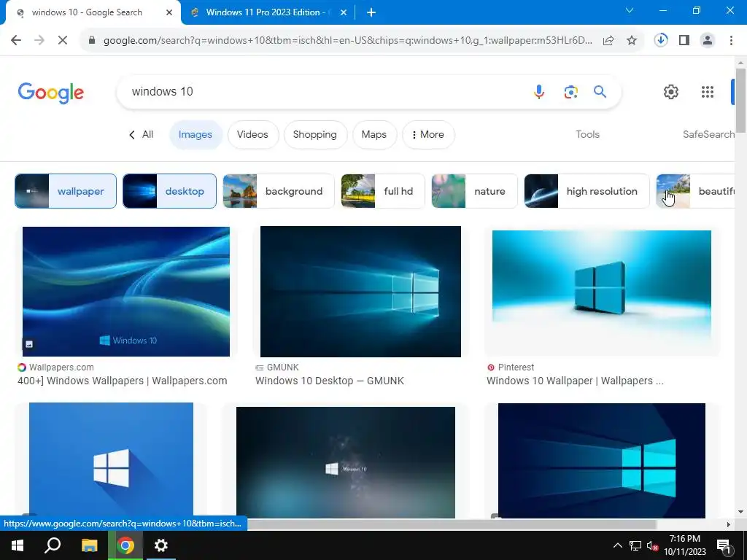Open the Tools filter options
This screenshot has width=747, height=560.
coord(587,135)
